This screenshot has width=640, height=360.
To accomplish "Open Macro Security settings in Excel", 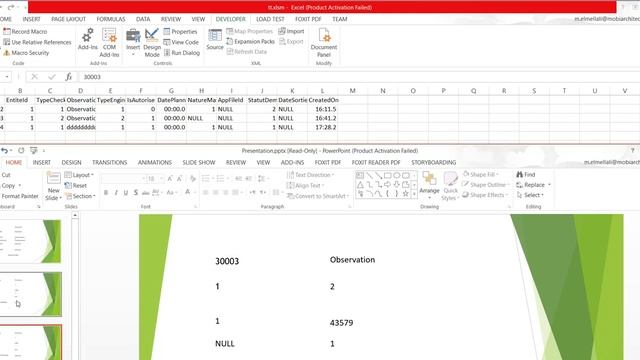I will point(26,53).
